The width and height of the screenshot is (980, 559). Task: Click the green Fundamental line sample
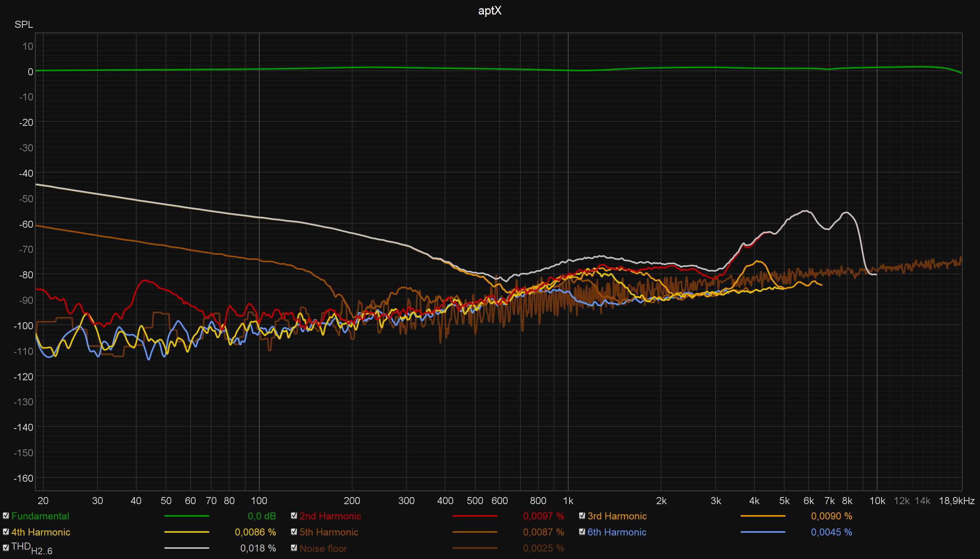coord(187,516)
